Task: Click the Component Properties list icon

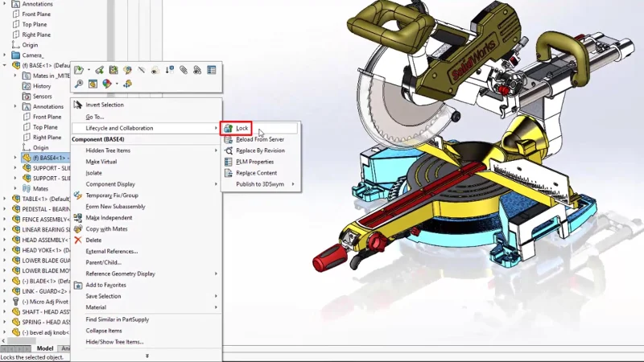Action: [x=212, y=70]
